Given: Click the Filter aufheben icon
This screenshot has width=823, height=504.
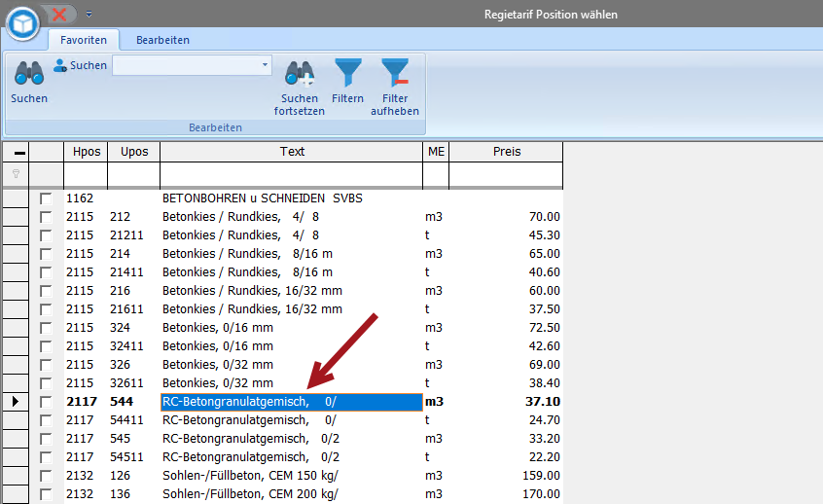Looking at the screenshot, I should tap(394, 74).
